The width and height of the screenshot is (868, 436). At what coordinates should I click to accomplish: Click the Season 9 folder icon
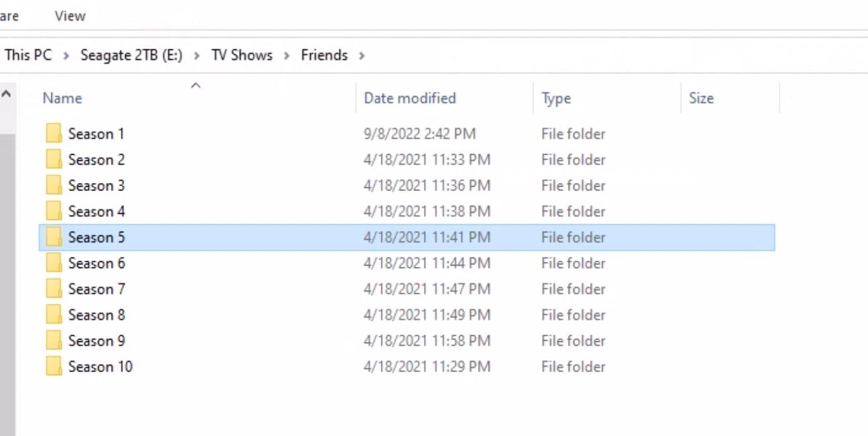(54, 341)
